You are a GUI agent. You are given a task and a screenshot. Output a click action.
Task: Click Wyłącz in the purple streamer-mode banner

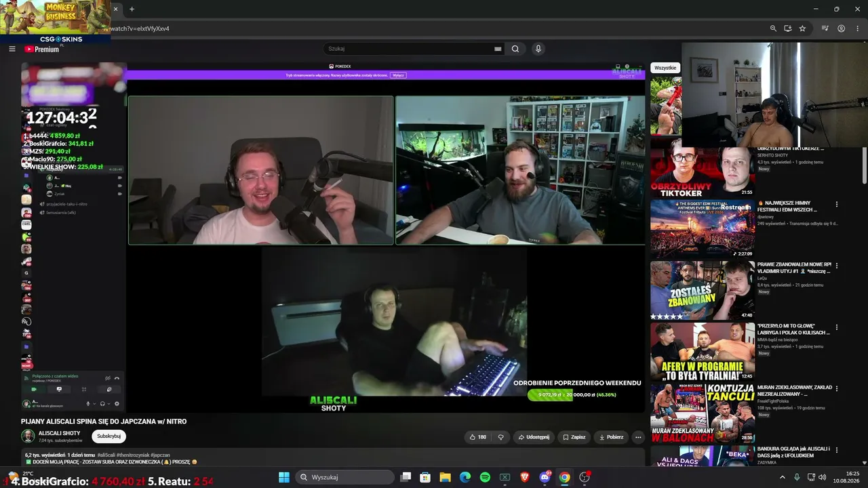(x=398, y=75)
